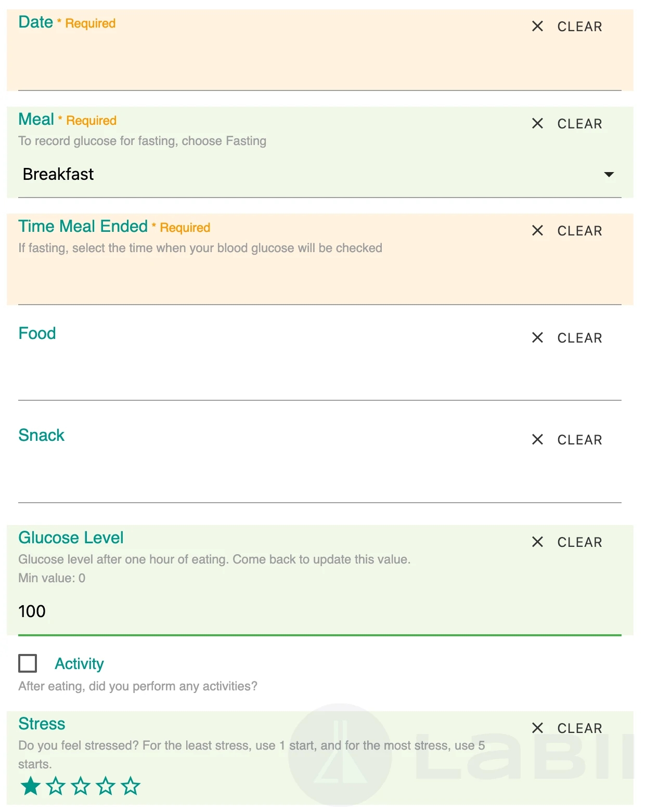Choose the second star in Stress rating
The width and height of the screenshot is (646, 812).
click(x=56, y=786)
